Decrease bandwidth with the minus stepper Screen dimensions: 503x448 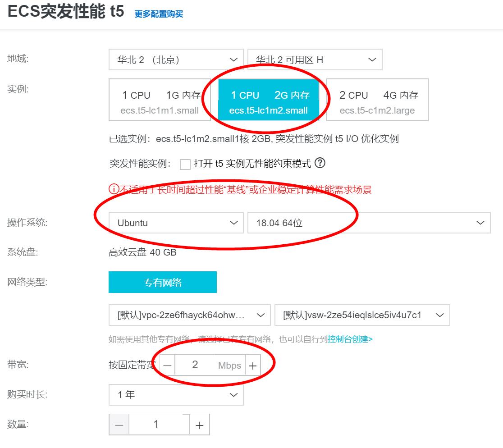click(x=167, y=365)
